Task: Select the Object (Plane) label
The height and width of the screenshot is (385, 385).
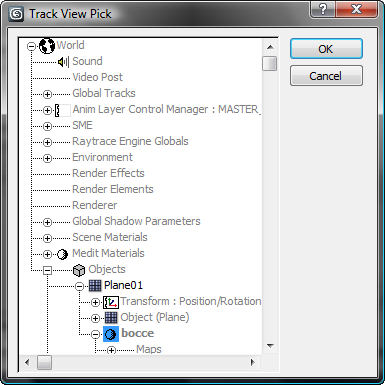Action: (155, 317)
